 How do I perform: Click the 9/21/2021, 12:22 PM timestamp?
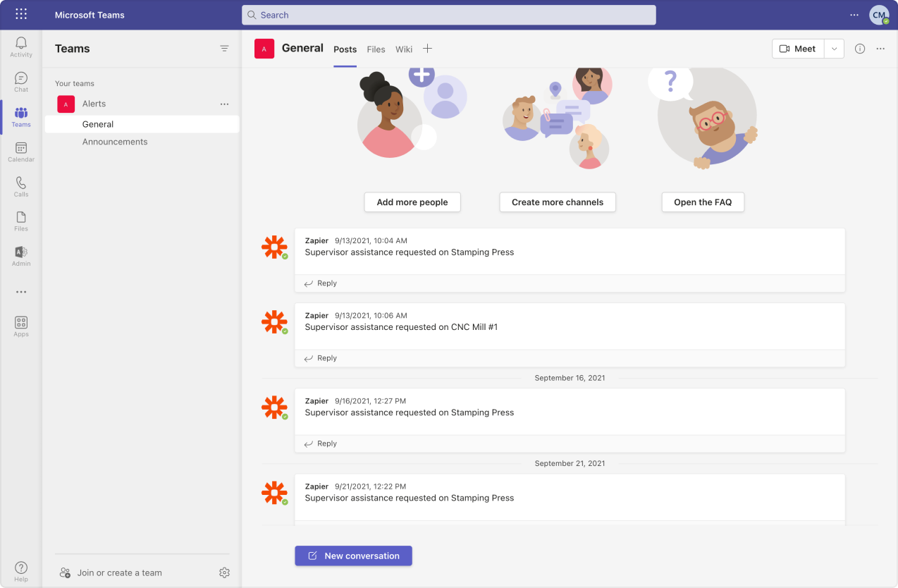[370, 486]
